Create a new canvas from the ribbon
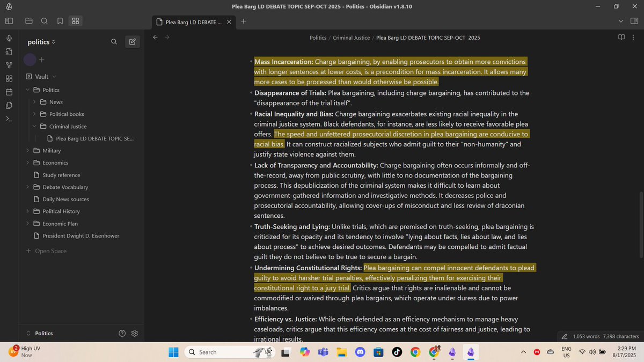This screenshot has width=644, height=362. [9, 78]
